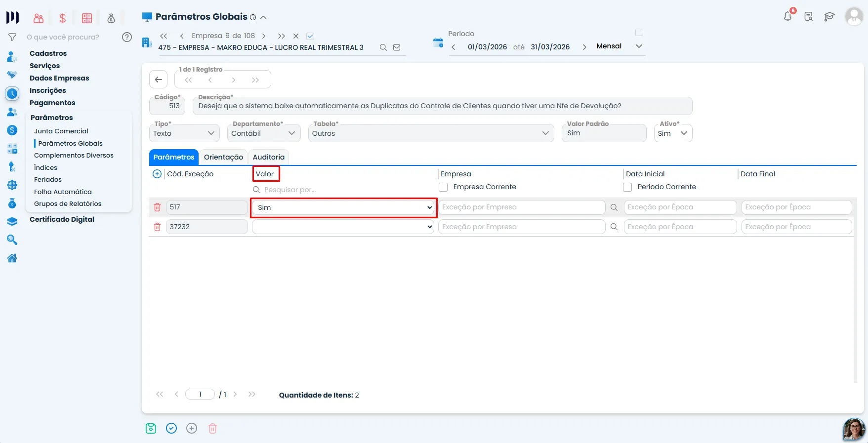Open the Mensal period dropdown
This screenshot has height=443, width=868.
pyautogui.click(x=620, y=46)
